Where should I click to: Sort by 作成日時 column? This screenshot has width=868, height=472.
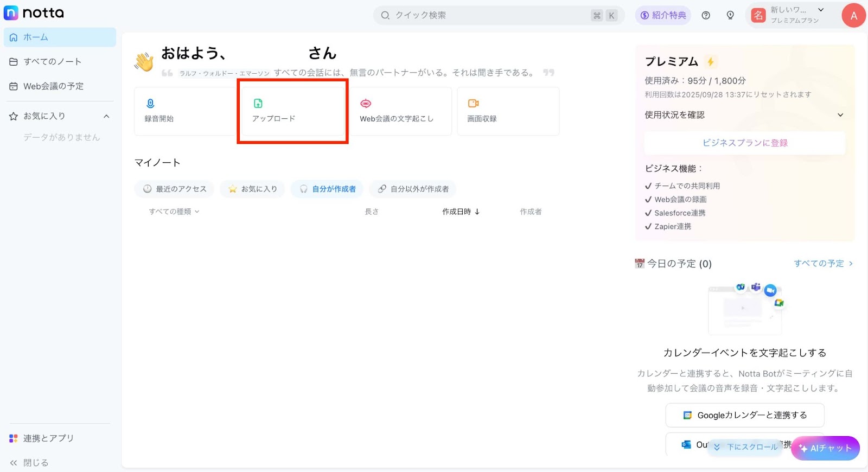click(461, 212)
